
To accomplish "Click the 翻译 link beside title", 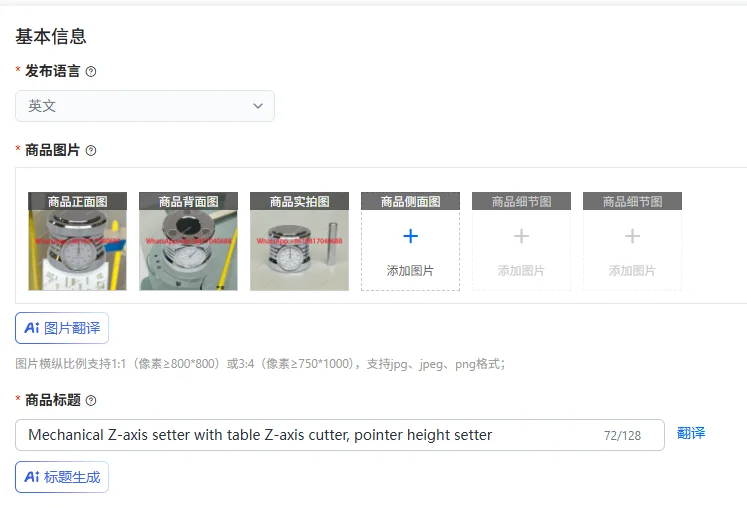I will pos(691,433).
